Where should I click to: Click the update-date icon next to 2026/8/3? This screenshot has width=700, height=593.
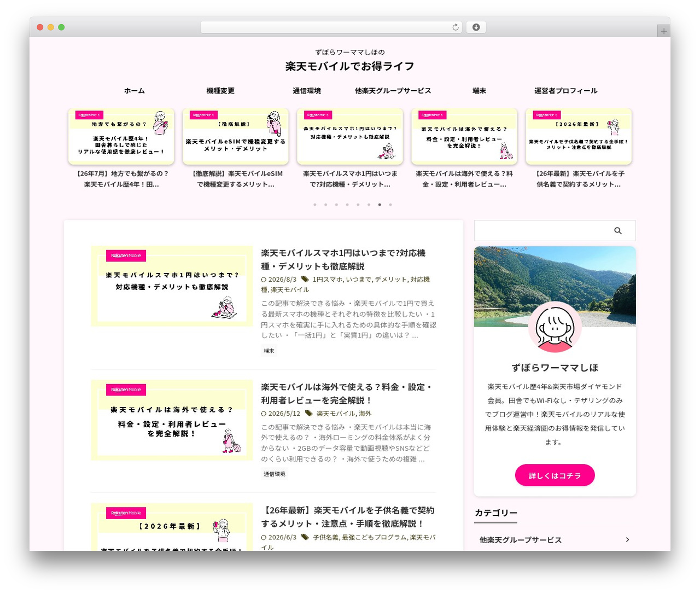click(264, 280)
